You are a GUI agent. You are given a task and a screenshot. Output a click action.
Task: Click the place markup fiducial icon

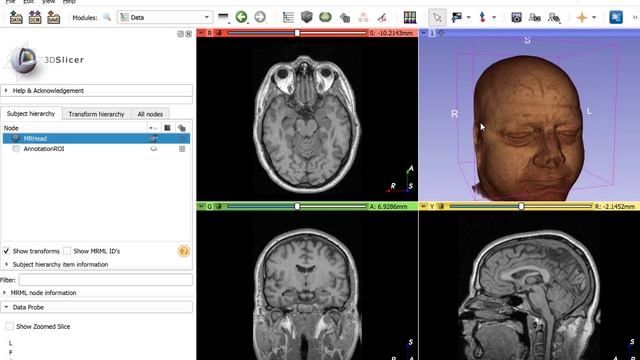click(x=482, y=17)
